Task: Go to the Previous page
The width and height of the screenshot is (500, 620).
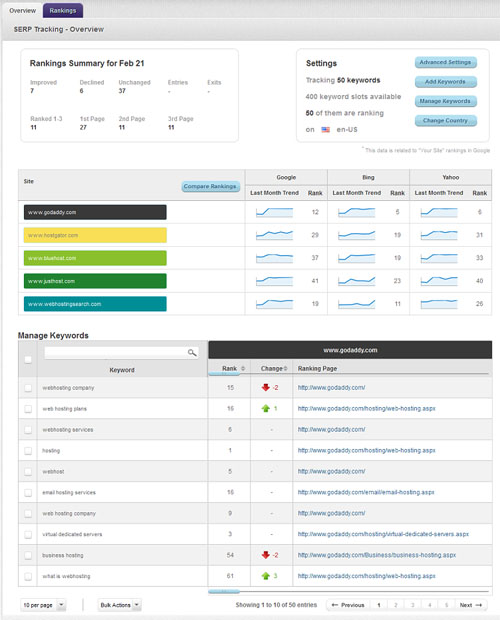Action: pos(348,605)
